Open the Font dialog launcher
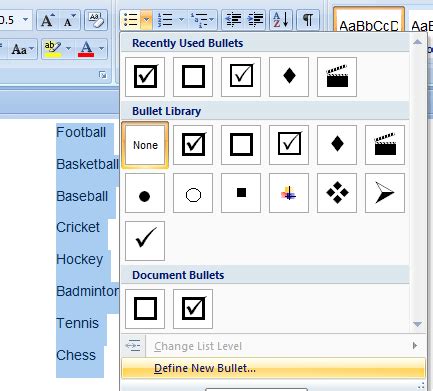Image resolution: width=433 pixels, height=391 pixels. 103,75
